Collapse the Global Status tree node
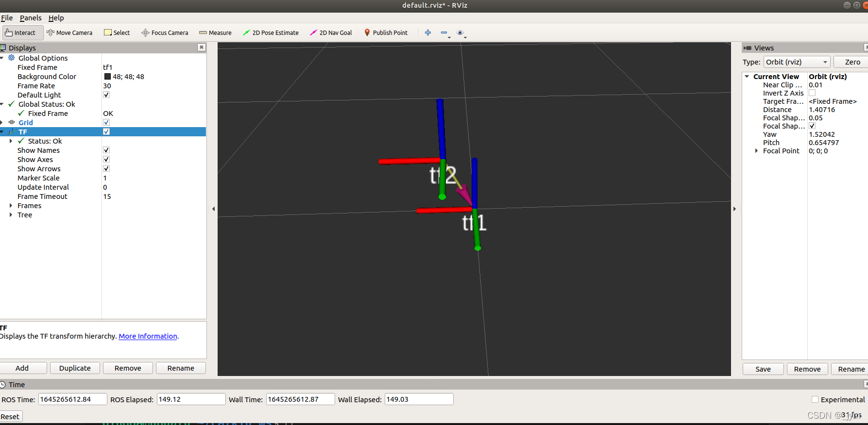This screenshot has width=868, height=425. point(2,104)
